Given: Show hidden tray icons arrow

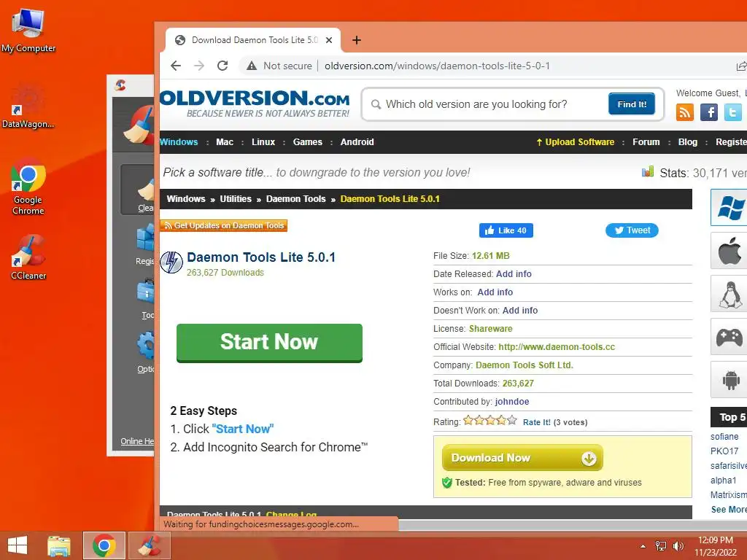Looking at the screenshot, I should click(x=643, y=547).
